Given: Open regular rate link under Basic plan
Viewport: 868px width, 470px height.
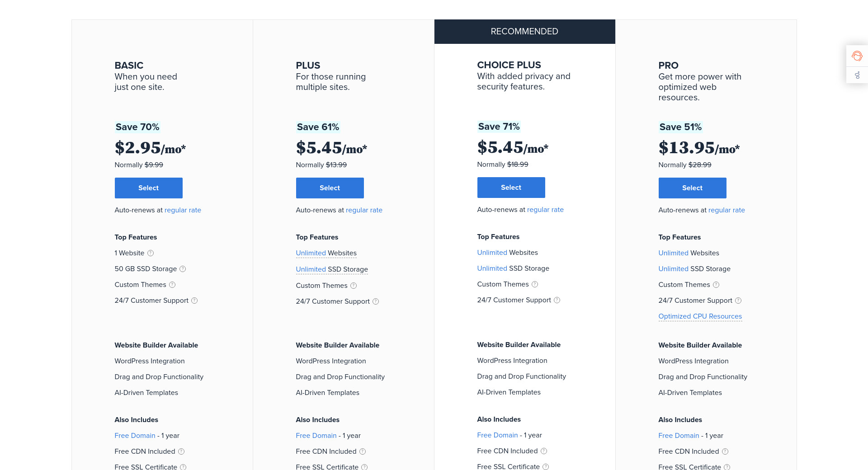Looking at the screenshot, I should pyautogui.click(x=183, y=210).
